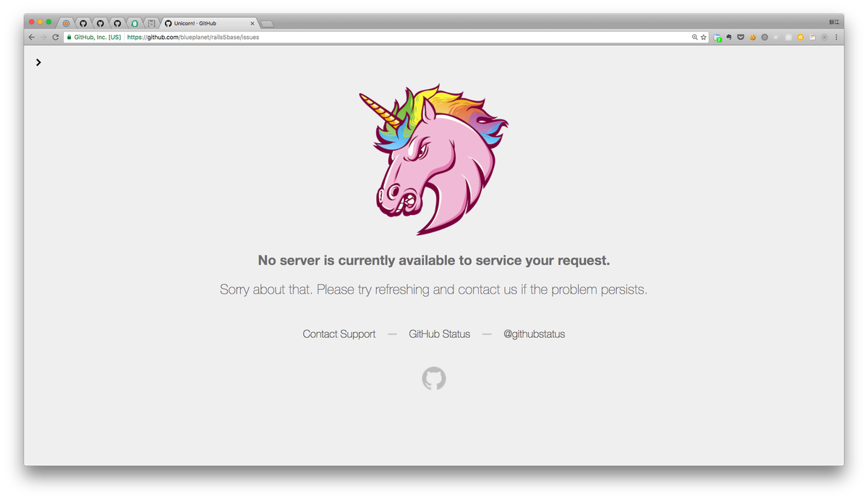
Task: Click the green padlock security icon
Action: point(69,37)
